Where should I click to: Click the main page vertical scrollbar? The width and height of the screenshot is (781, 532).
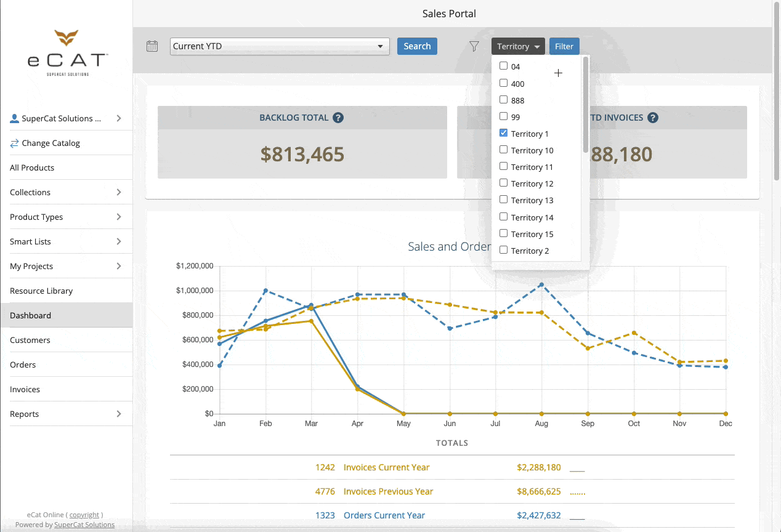pos(777,92)
